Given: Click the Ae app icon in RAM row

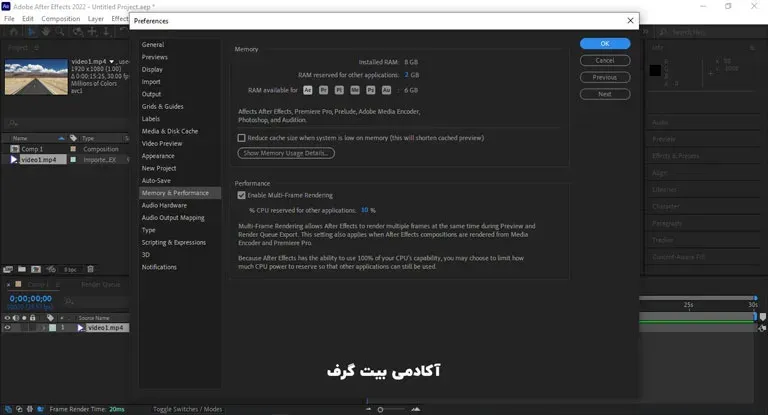Looking at the screenshot, I should pos(308,90).
